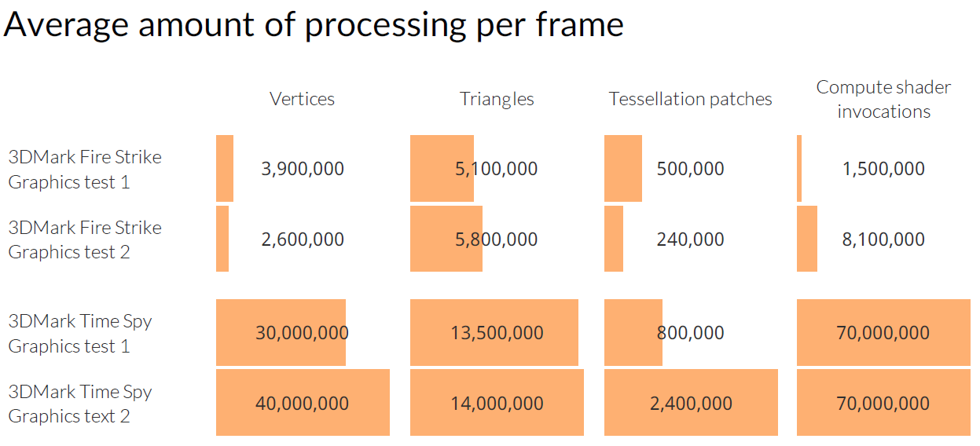980x446 pixels.
Task: Click the Compute shader invocations header
Action: [883, 99]
